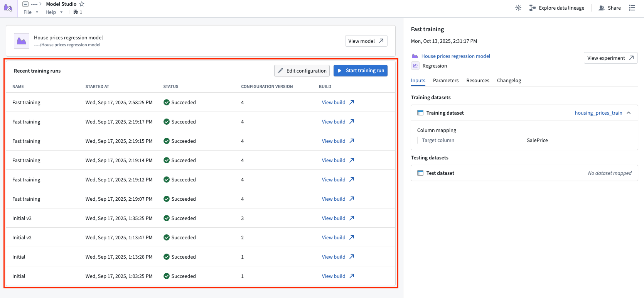Open the Resources tab
Viewport: 644px width, 298px height.
[478, 81]
